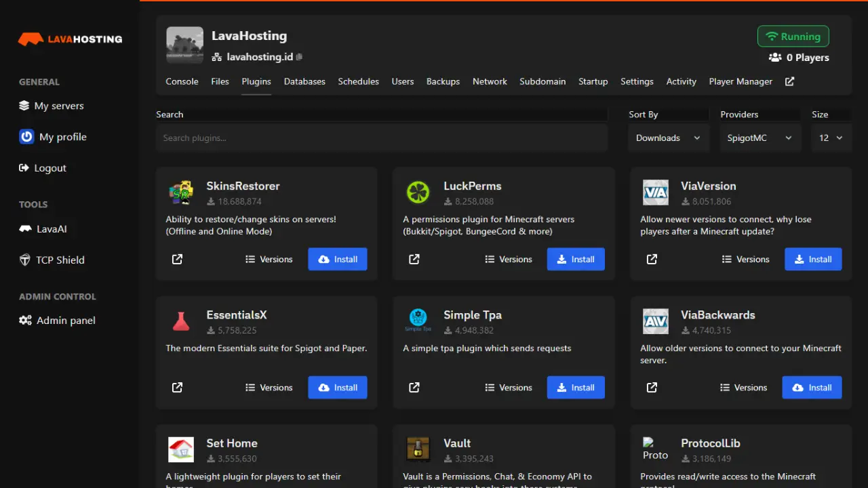The image size is (868, 488).
Task: Expand the Providers SpigotMC dropdown
Action: [759, 138]
